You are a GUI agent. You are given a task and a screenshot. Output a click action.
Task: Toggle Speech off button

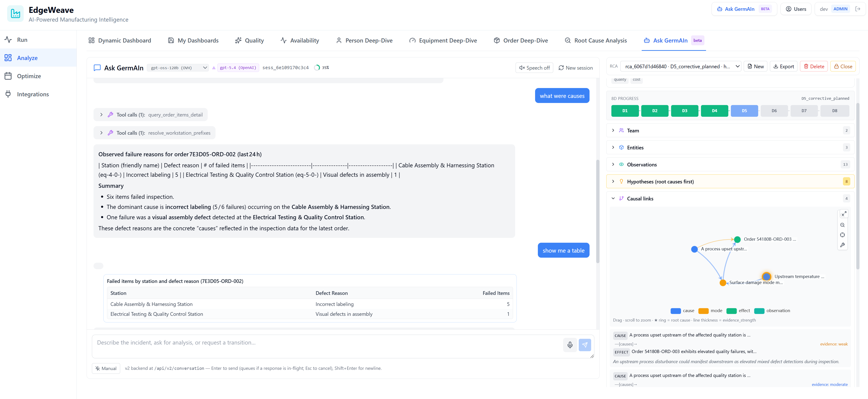click(x=534, y=68)
